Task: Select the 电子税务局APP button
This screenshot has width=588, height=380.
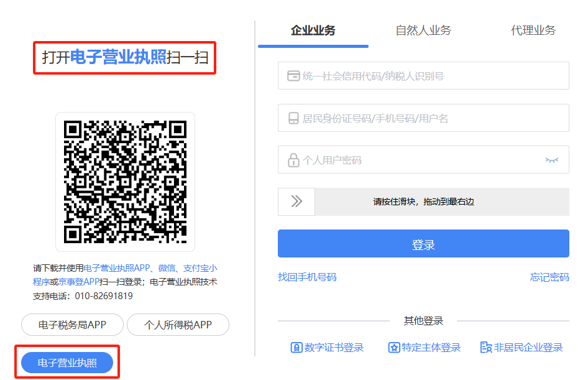Action: click(72, 325)
